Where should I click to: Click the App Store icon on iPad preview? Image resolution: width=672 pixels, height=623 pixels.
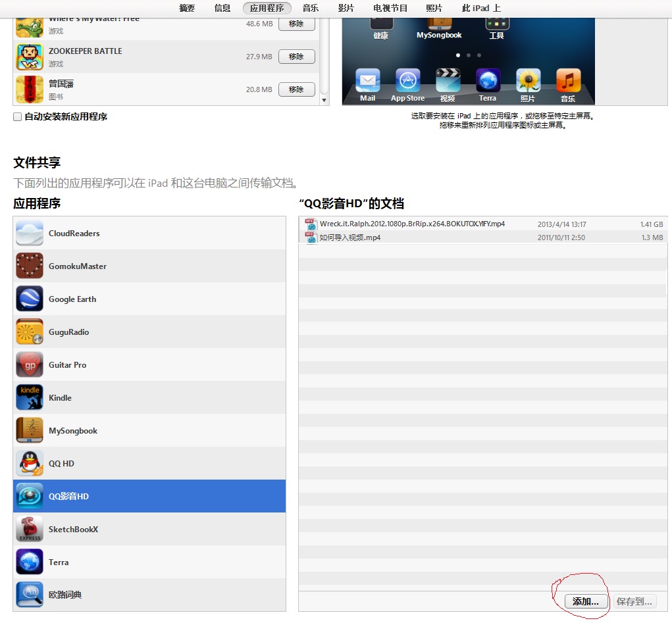[x=407, y=80]
